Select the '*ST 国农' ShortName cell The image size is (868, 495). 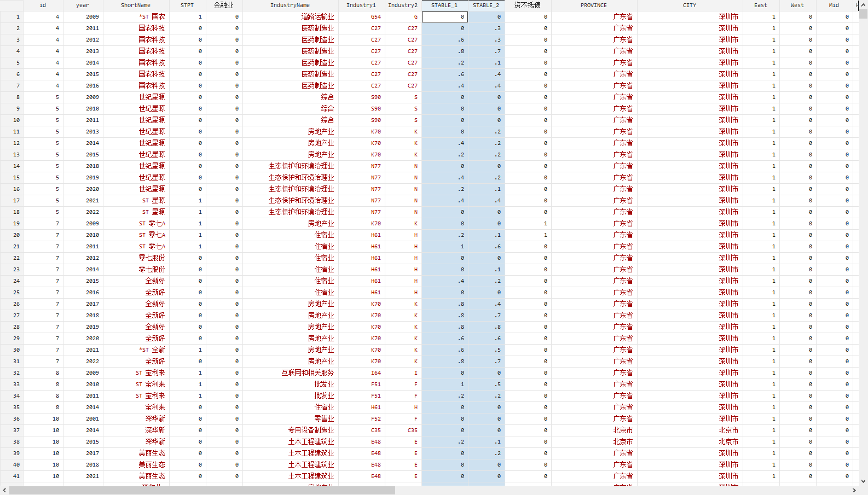136,17
